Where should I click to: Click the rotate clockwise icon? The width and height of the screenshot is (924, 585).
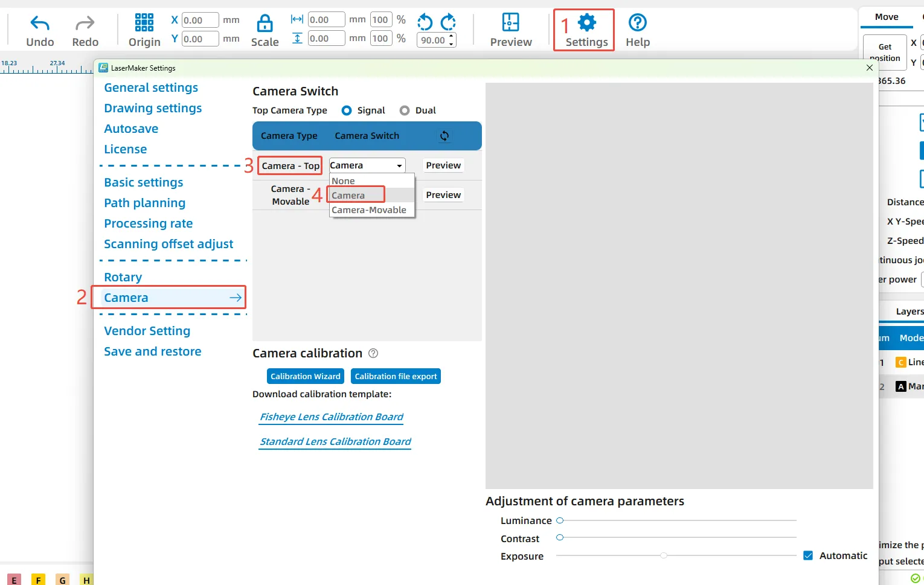pyautogui.click(x=448, y=22)
